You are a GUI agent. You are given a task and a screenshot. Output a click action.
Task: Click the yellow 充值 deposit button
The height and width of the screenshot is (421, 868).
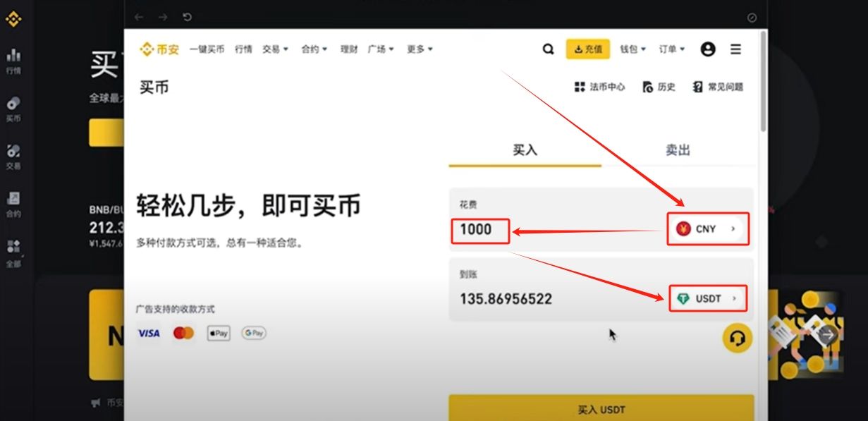pyautogui.click(x=588, y=49)
